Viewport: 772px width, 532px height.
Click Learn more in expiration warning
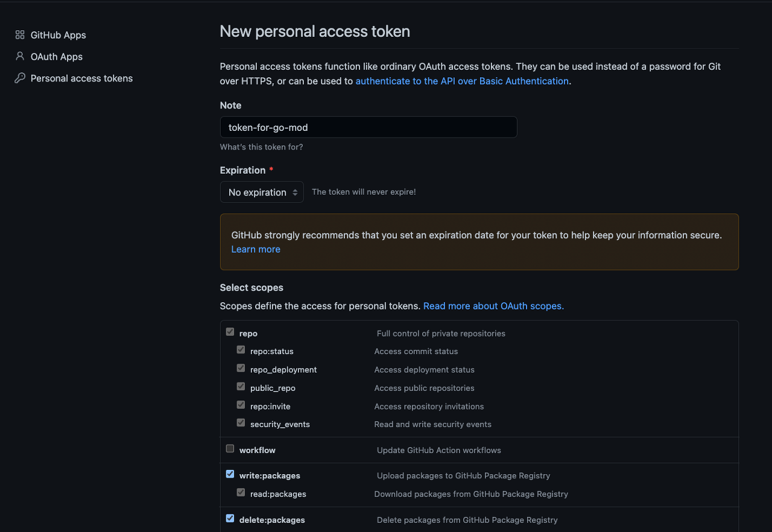[x=256, y=249]
